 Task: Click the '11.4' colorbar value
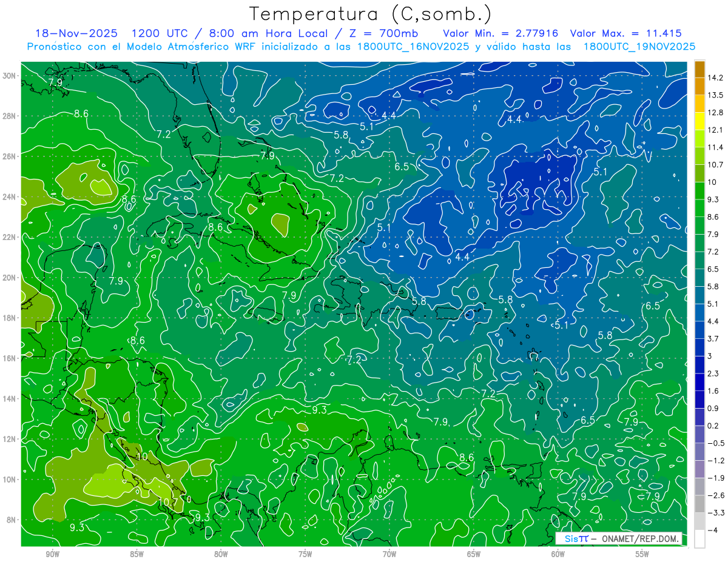[x=715, y=147]
